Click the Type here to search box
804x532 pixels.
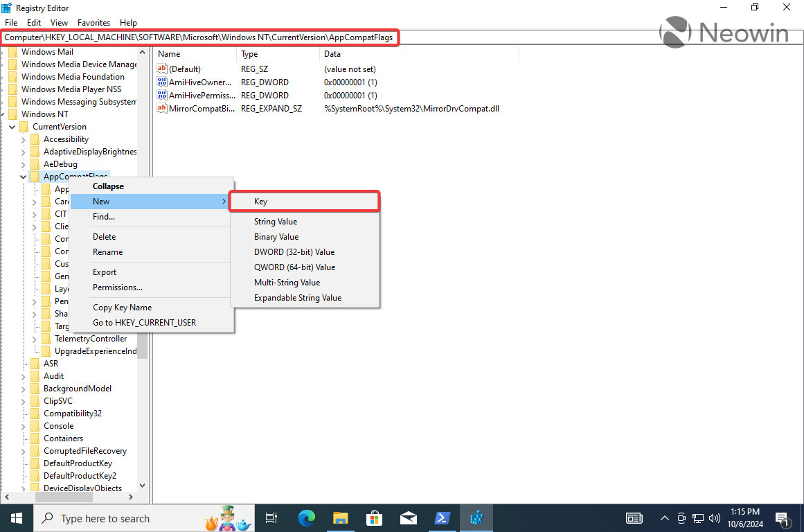click(144, 518)
